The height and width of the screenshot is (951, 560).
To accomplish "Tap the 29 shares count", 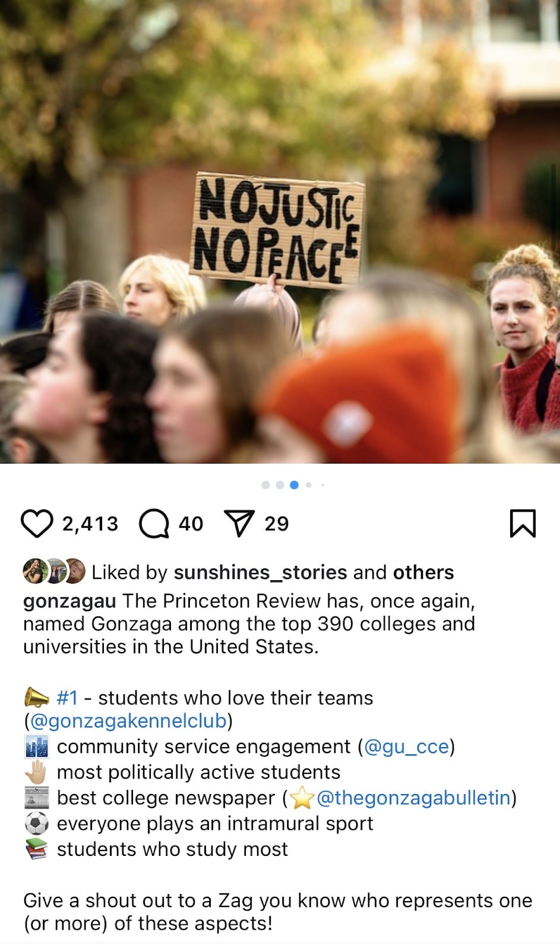I will 276,524.
